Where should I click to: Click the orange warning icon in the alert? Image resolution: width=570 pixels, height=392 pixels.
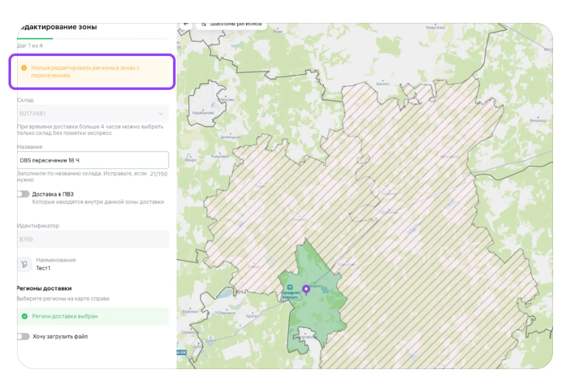click(24, 68)
